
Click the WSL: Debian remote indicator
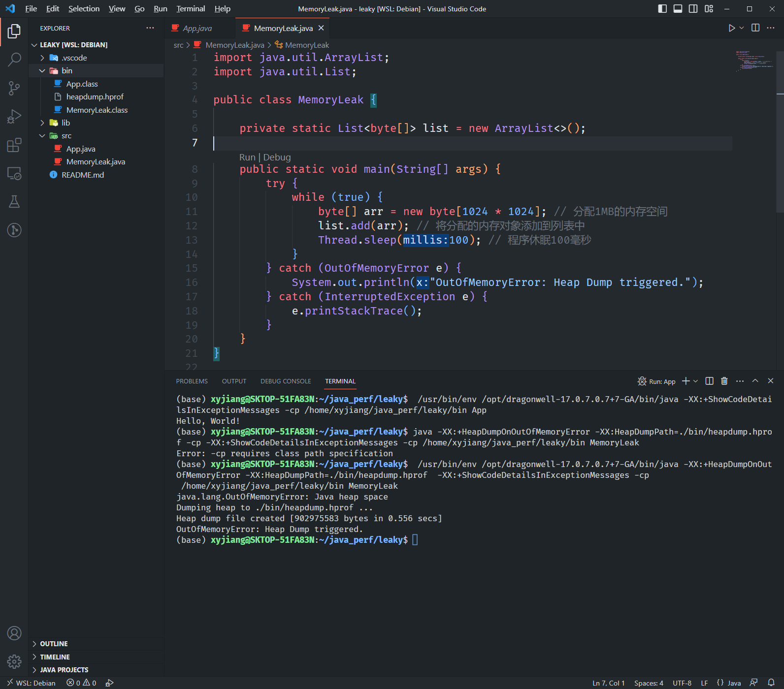[x=31, y=683]
